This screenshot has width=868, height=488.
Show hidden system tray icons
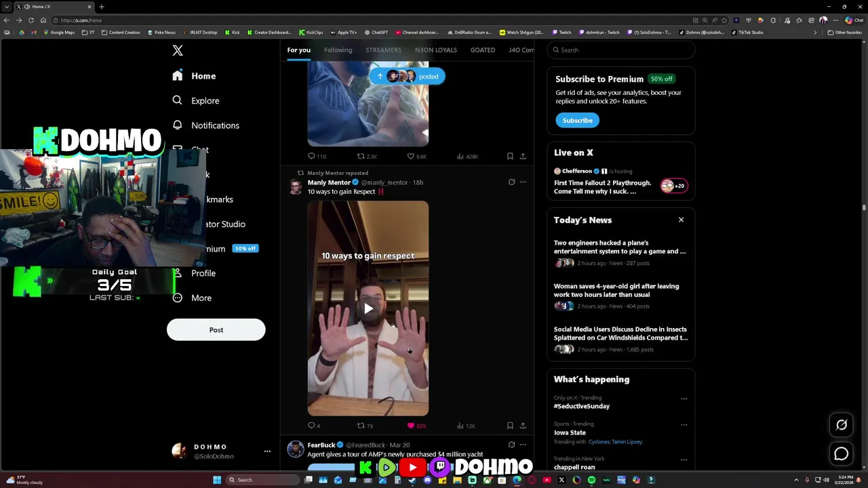[796, 480]
